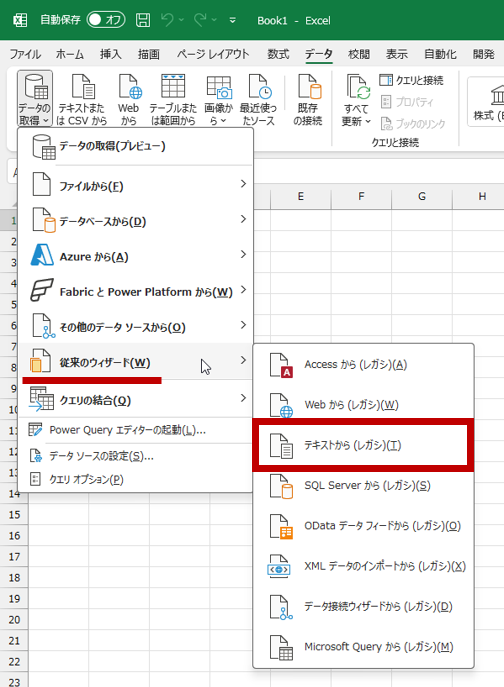The height and width of the screenshot is (687, 504).
Task: Choose Microsoft Query から (レガシ)(M)
Action: pos(363,647)
